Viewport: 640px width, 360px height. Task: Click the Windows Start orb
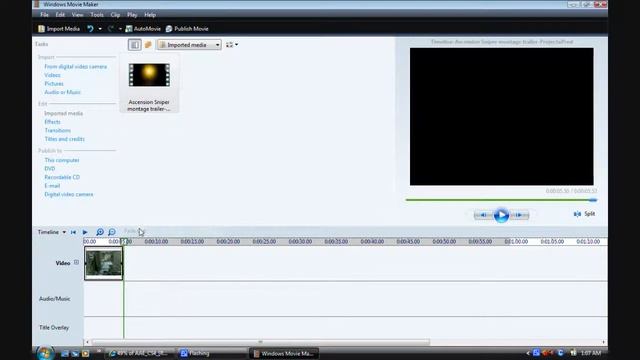(x=44, y=353)
